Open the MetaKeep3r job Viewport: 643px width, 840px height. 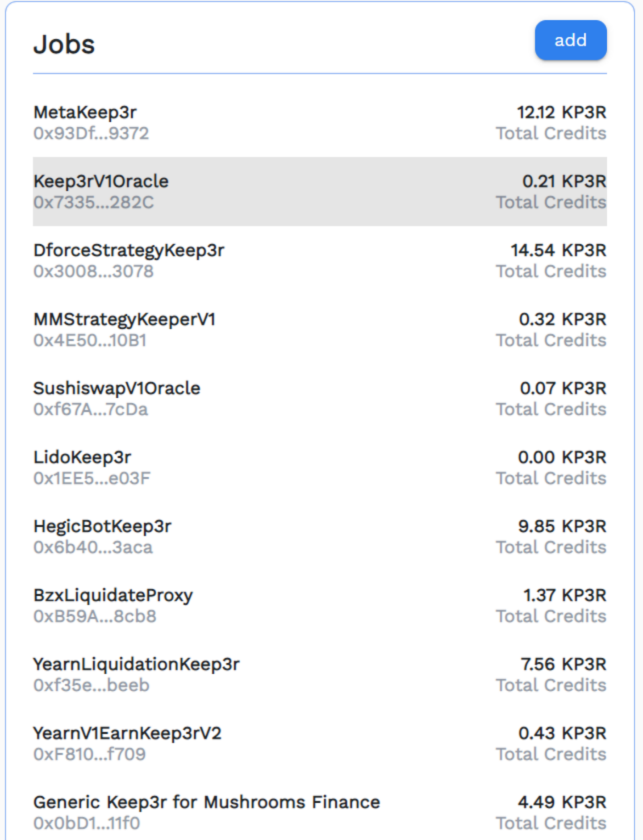pyautogui.click(x=320, y=123)
